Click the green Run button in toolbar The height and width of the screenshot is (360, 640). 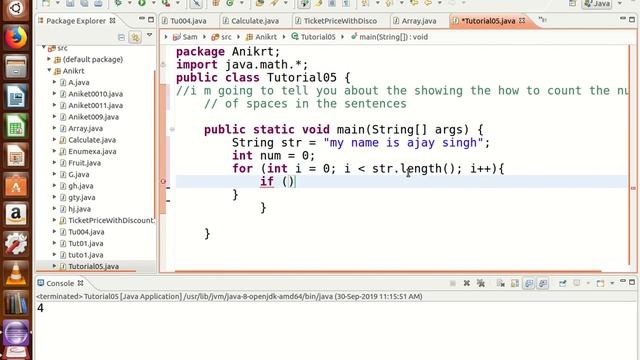pos(142,3)
